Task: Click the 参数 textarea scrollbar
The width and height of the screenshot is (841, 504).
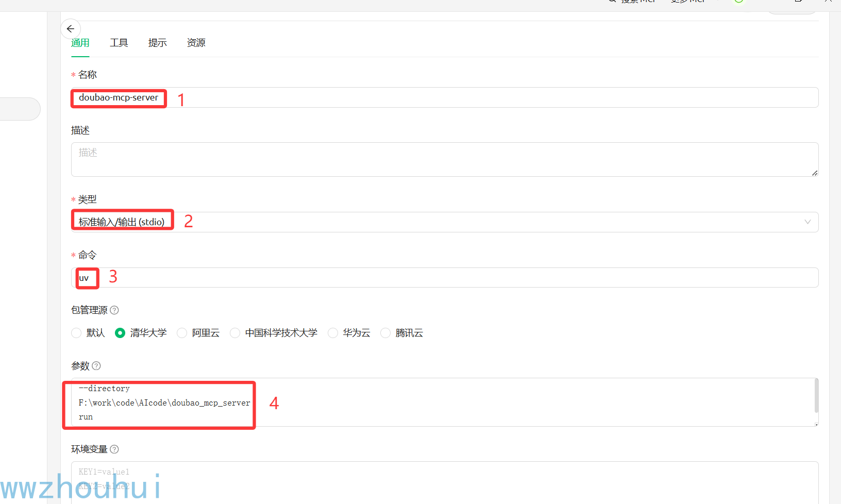Action: (816, 396)
